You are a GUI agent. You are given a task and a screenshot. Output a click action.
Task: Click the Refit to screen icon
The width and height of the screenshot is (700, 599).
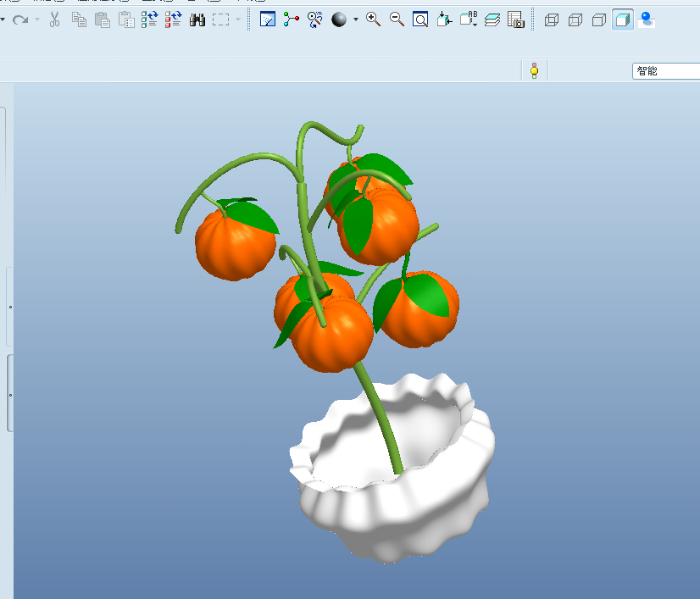[x=420, y=19]
